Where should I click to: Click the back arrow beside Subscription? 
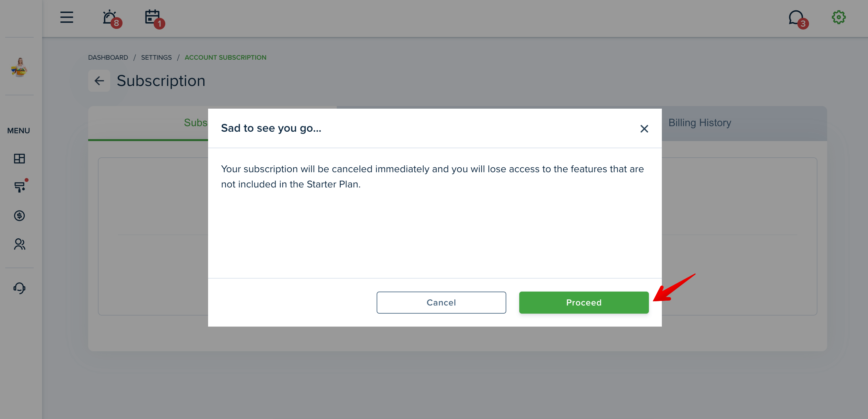[99, 80]
